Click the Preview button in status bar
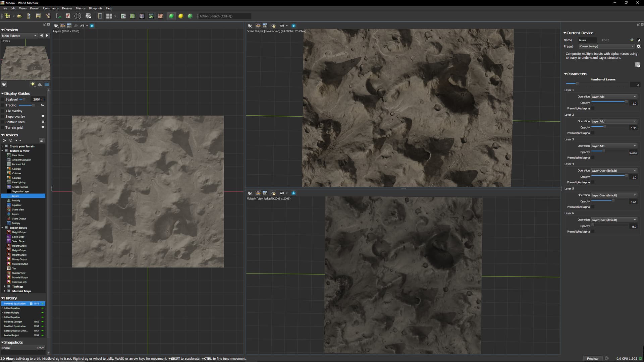This screenshot has width=644, height=362. [x=592, y=358]
